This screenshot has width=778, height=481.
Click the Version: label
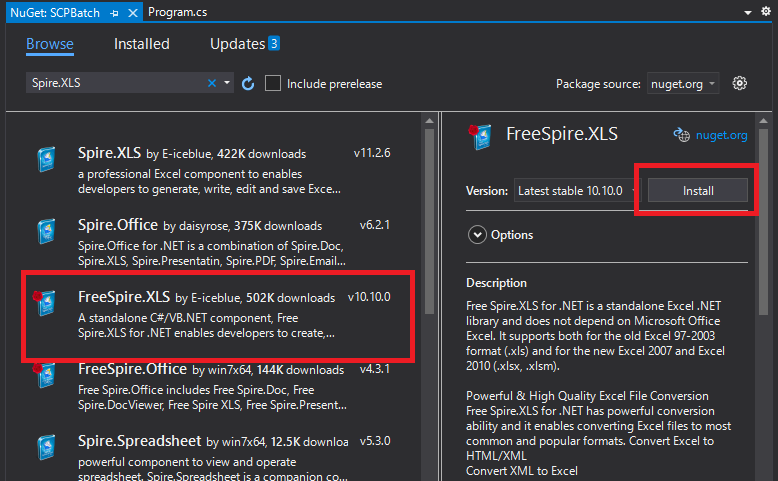487,191
